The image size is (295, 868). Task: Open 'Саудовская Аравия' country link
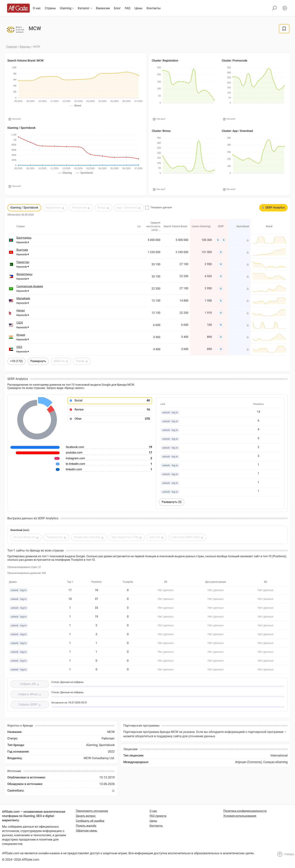(30, 286)
